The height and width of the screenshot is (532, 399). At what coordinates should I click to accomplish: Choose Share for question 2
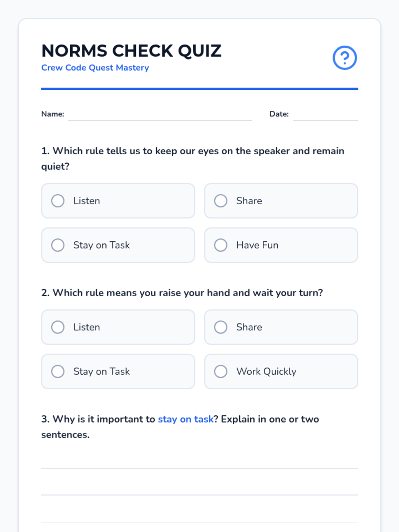point(221,327)
